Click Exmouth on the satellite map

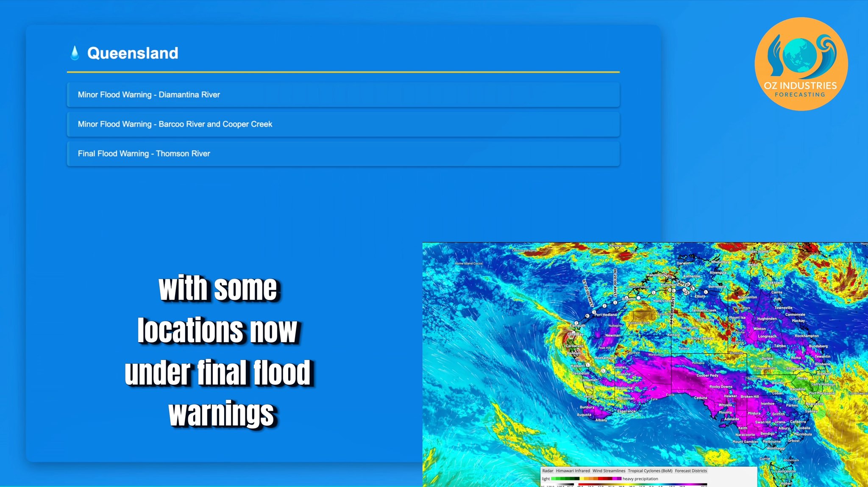578,326
